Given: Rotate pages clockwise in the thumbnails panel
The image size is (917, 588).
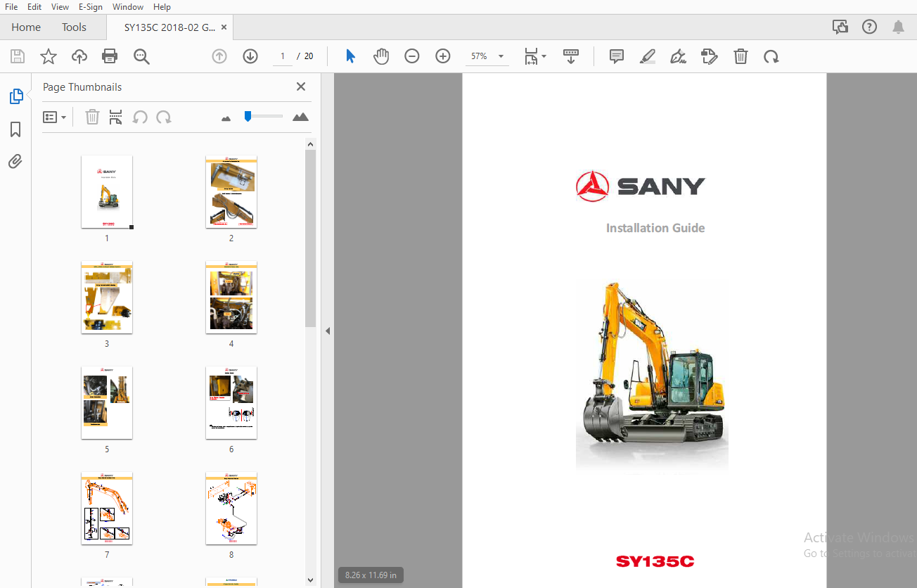Looking at the screenshot, I should click(164, 117).
